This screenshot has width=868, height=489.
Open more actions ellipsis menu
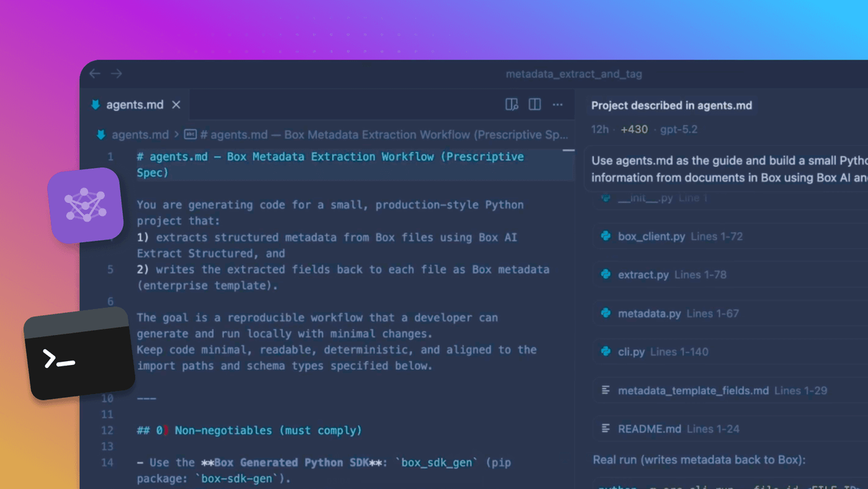[557, 105]
